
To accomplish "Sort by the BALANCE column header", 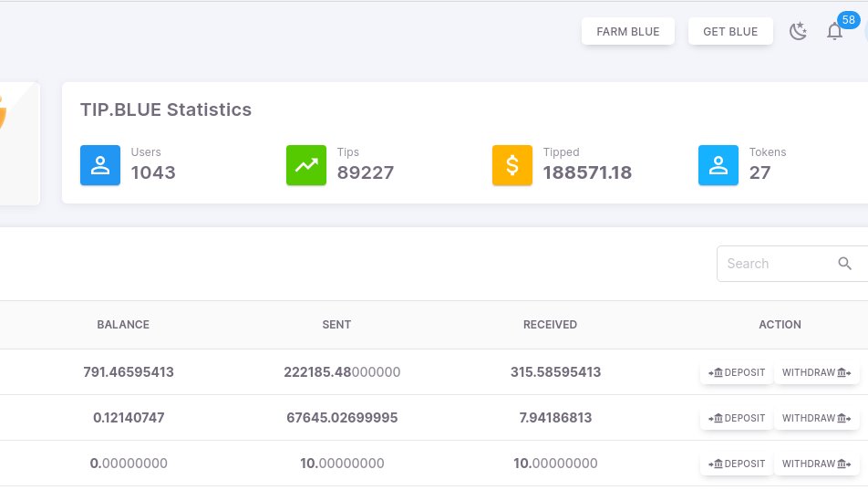I will pos(123,325).
